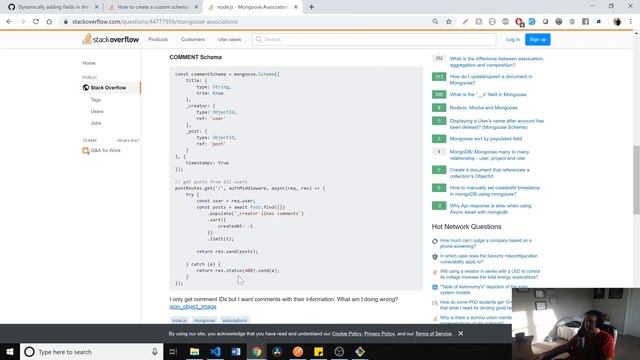Open the Use cases nav item
This screenshot has height=360, width=640.
point(229,39)
